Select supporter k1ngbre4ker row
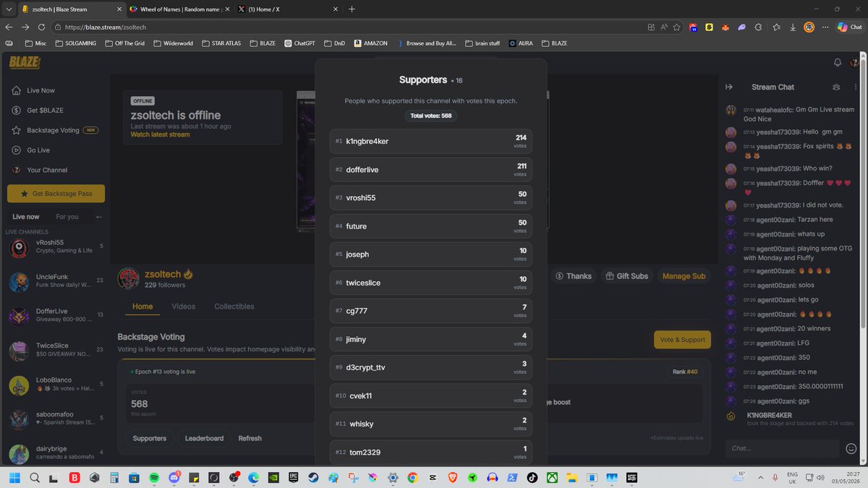The height and width of the screenshot is (488, 868). pos(430,141)
